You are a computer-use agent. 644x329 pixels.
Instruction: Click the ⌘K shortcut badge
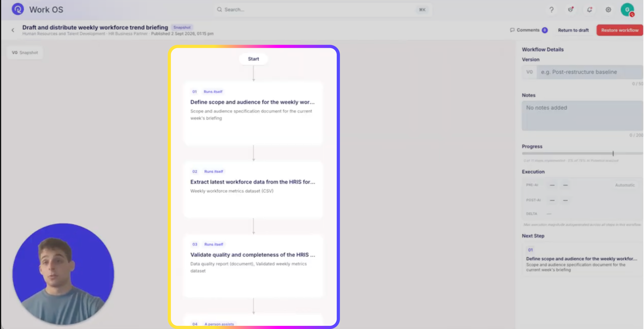[x=422, y=10]
